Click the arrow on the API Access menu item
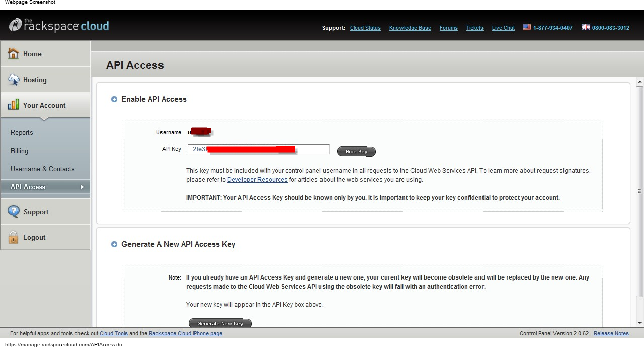The height and width of the screenshot is (348, 644). pos(82,187)
